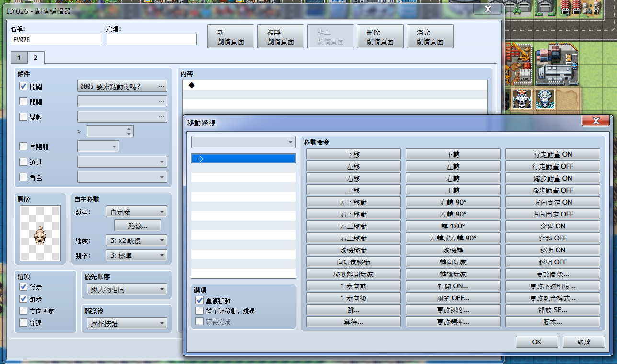The height and width of the screenshot is (364, 617).
Task: Enable 若不能移動, 跳過 checkbox
Action: (200, 311)
